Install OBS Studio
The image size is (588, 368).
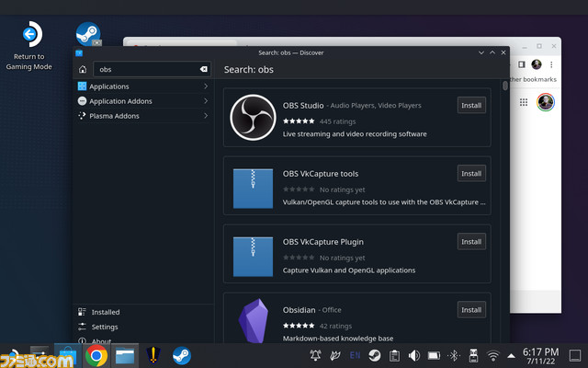471,105
